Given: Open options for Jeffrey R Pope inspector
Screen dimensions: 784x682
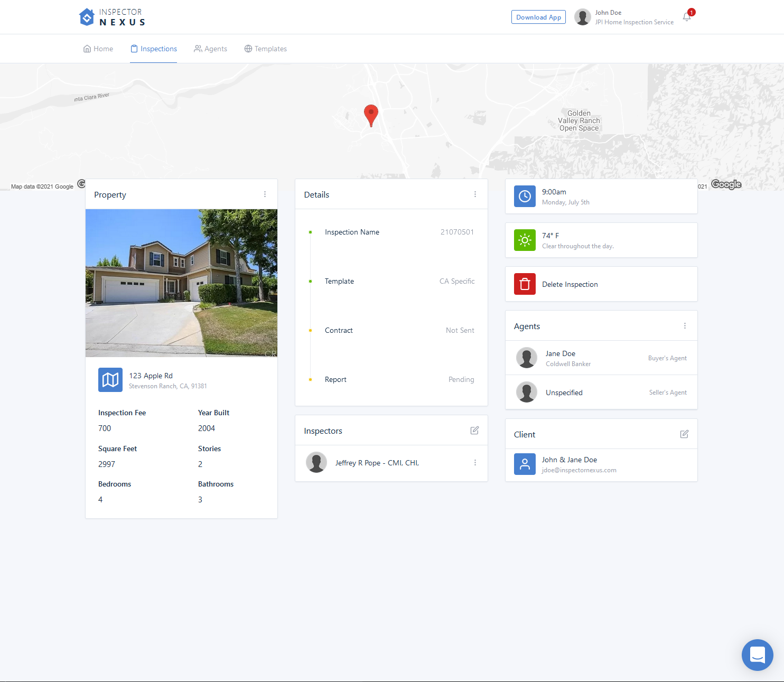Looking at the screenshot, I should coord(475,462).
